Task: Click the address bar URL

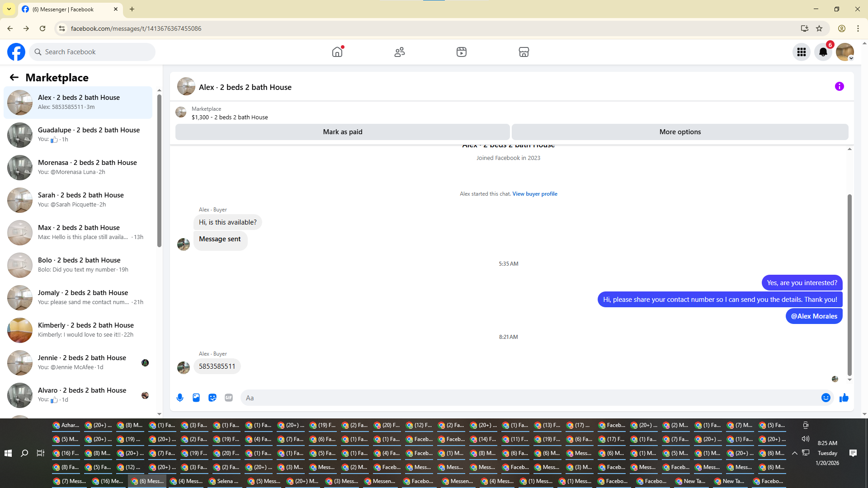Action: pyautogui.click(x=136, y=28)
